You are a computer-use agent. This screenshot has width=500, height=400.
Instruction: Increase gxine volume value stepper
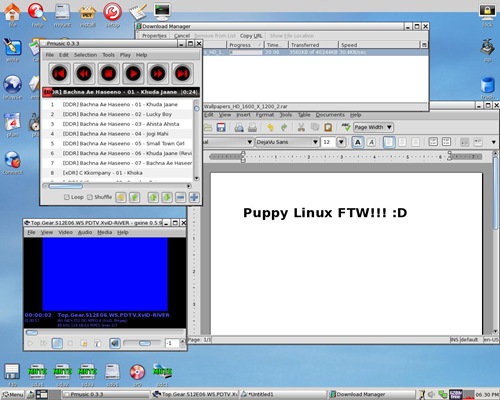tap(182, 341)
